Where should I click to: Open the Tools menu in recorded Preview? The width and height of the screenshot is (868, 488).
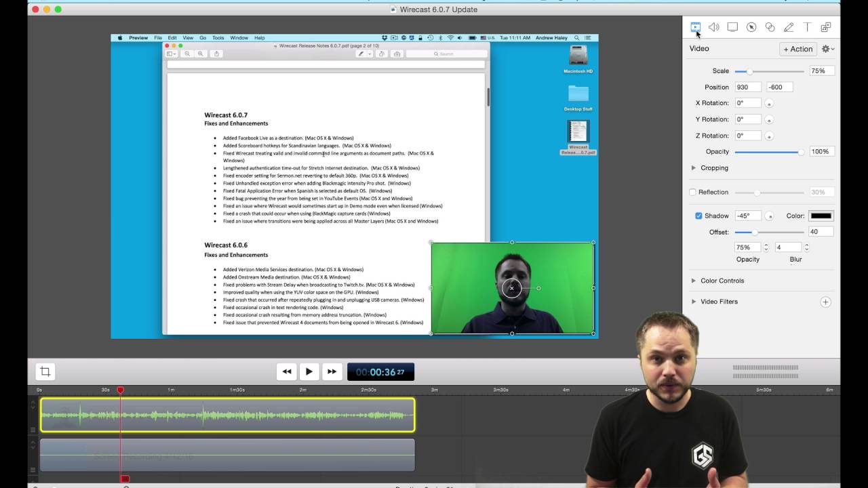point(218,38)
